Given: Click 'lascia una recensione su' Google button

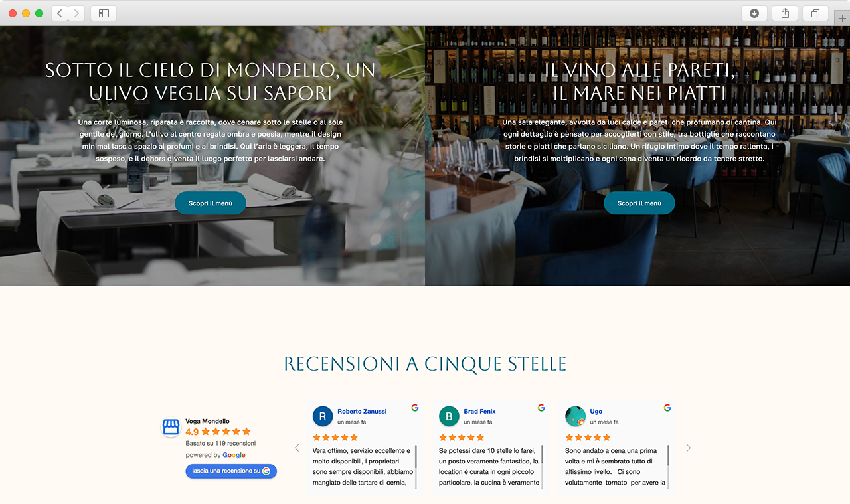Looking at the screenshot, I should point(231,471).
